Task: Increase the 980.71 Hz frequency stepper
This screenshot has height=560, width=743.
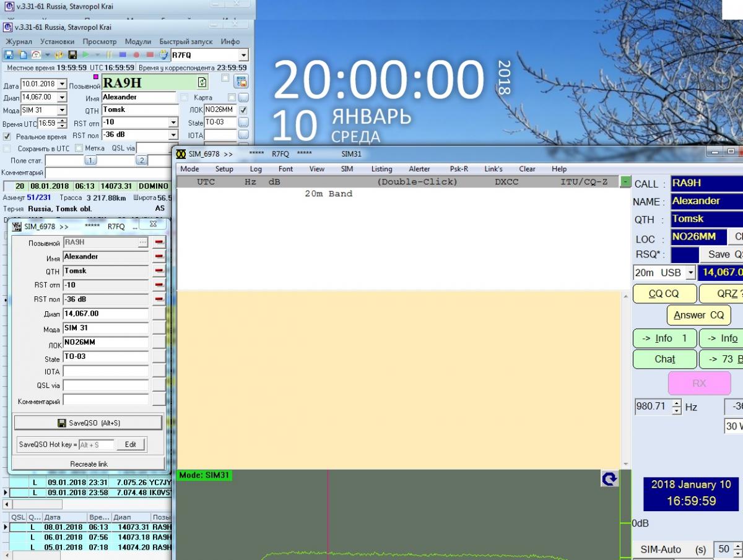Action: (x=676, y=403)
